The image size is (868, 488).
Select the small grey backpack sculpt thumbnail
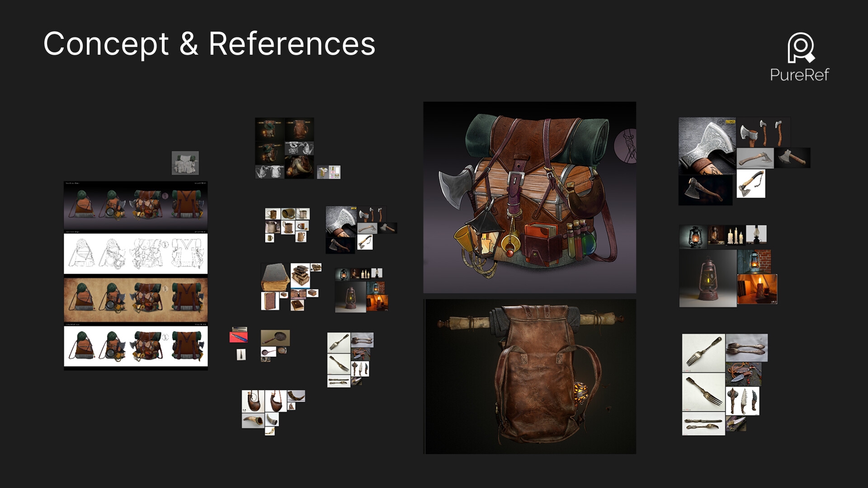(185, 163)
